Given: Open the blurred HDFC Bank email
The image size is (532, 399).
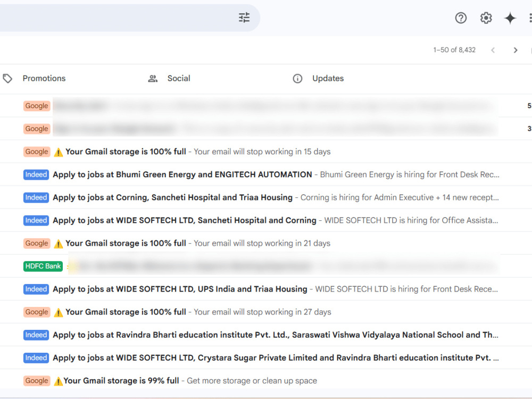Looking at the screenshot, I should (x=266, y=266).
